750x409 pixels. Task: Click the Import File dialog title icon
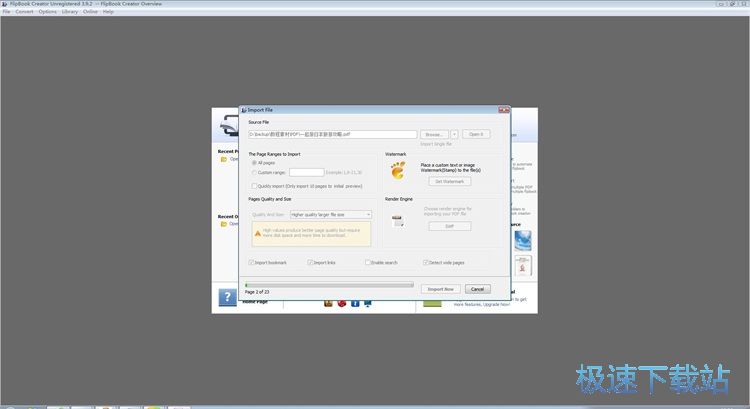point(244,110)
